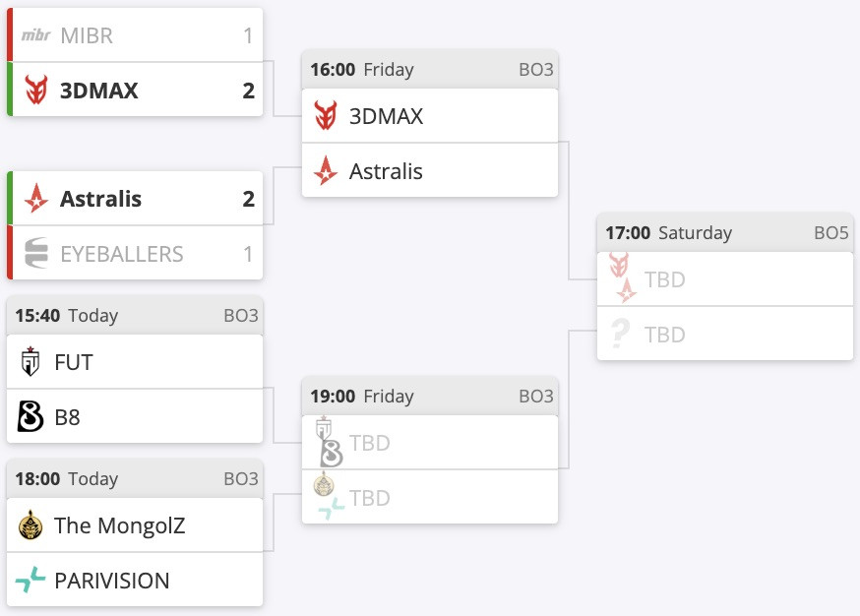Open The MongolZ team link
This screenshot has width=860, height=616.
[x=119, y=525]
